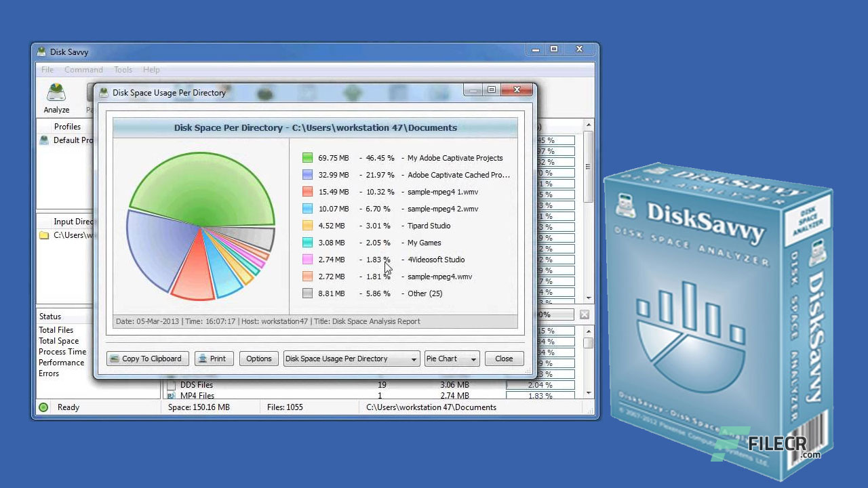Open the Command menu
Image resolution: width=868 pixels, height=488 pixels.
coord(83,70)
